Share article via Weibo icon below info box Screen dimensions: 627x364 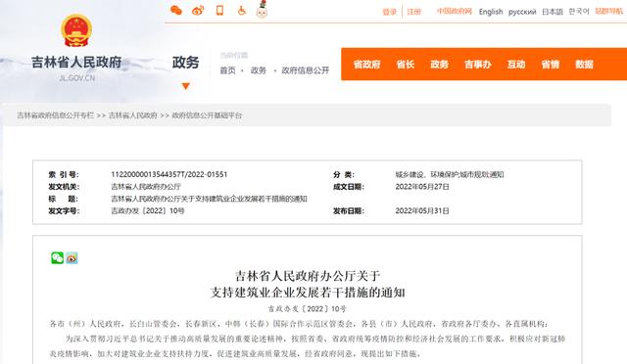coord(72,258)
